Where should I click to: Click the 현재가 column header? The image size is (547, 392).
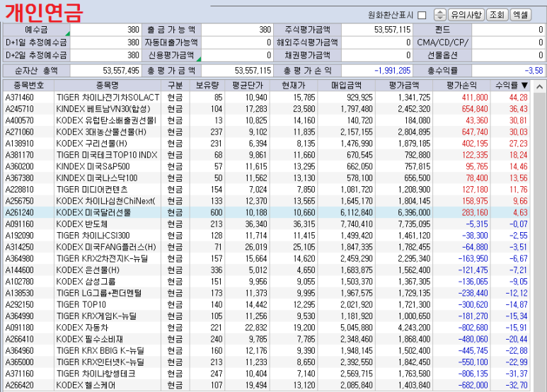point(294,85)
